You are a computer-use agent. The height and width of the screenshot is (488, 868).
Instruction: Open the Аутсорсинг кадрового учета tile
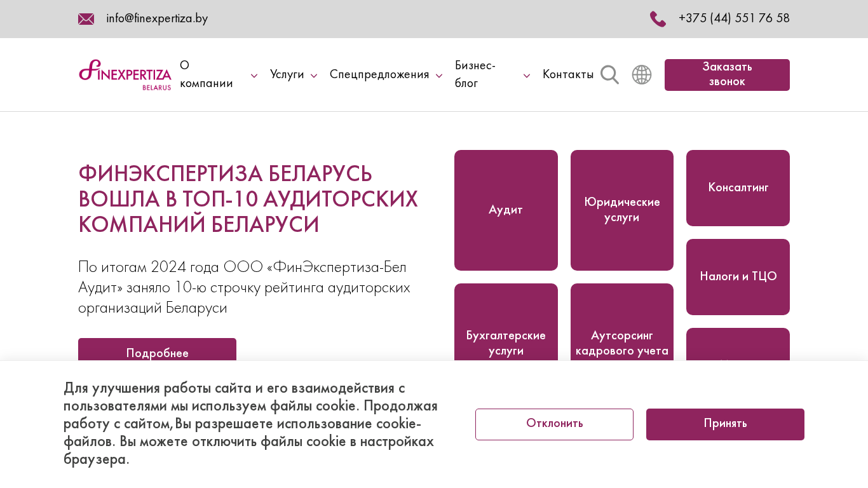[622, 323]
